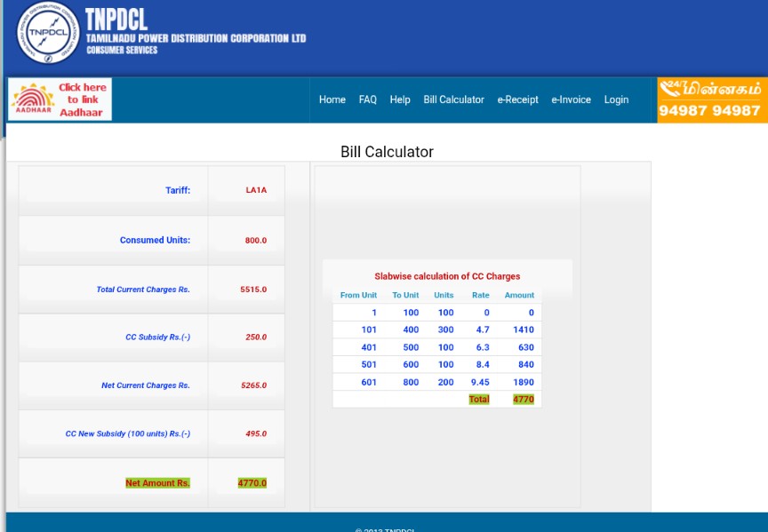The height and width of the screenshot is (532, 768).
Task: Click the Total Current Charges Rs. label
Action: point(143,290)
